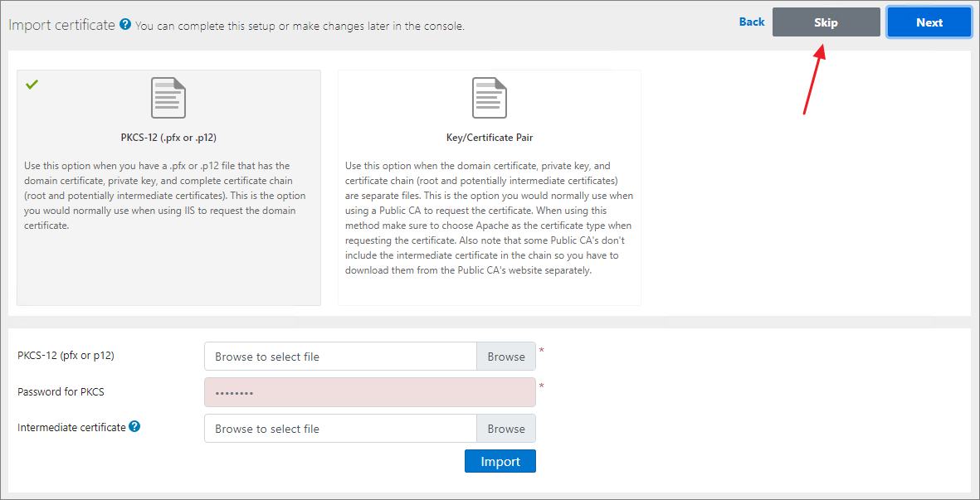
Task: Click into the Password for PKCS field
Action: click(x=369, y=392)
